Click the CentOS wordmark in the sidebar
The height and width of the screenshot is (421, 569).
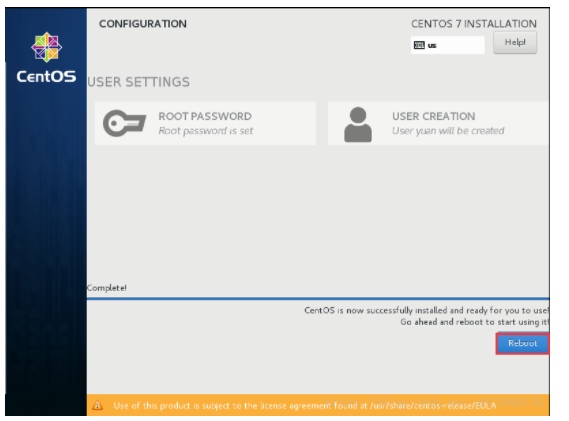click(x=46, y=77)
